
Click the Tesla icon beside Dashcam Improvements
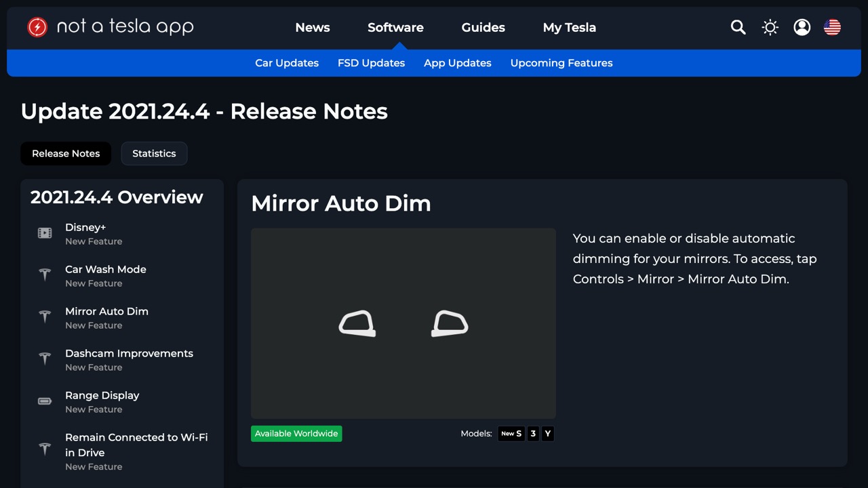coord(45,359)
